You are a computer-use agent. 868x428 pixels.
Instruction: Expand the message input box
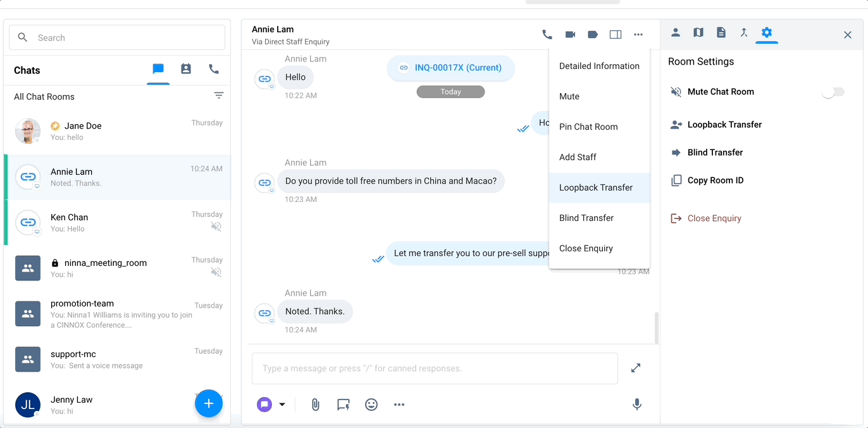click(x=636, y=368)
